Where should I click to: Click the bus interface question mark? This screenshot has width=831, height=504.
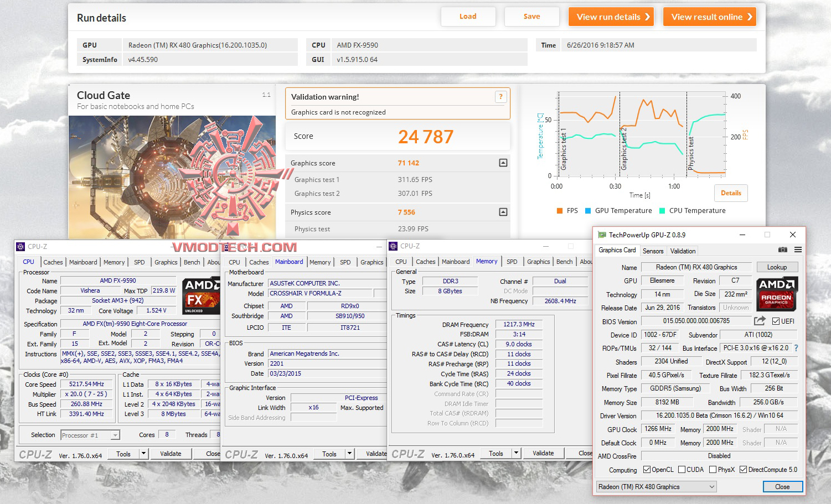click(x=796, y=348)
